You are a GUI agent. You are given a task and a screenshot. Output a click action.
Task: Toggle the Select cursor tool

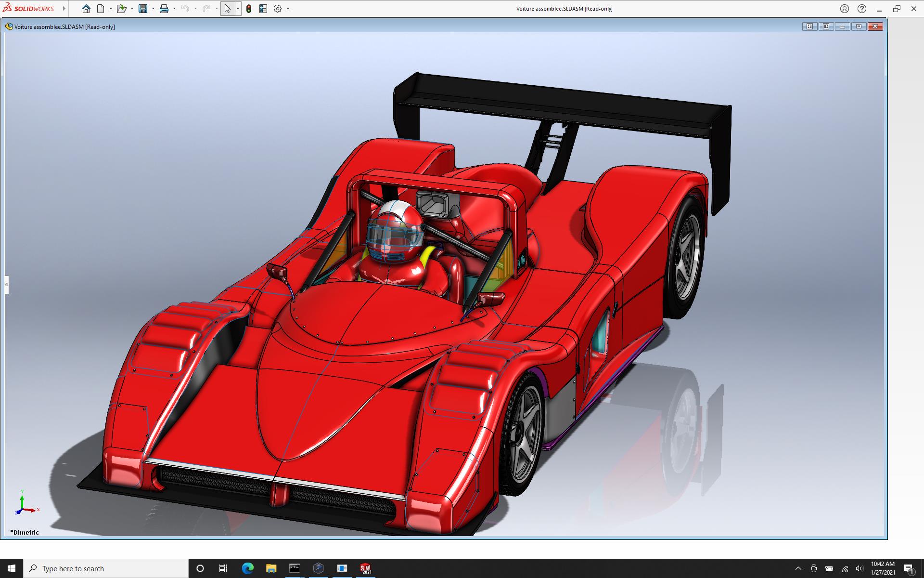point(227,9)
